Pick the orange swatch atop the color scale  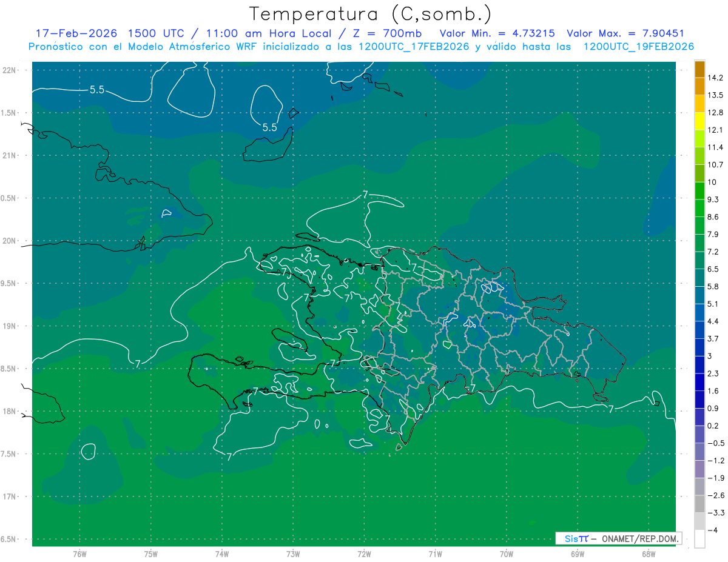[699, 69]
